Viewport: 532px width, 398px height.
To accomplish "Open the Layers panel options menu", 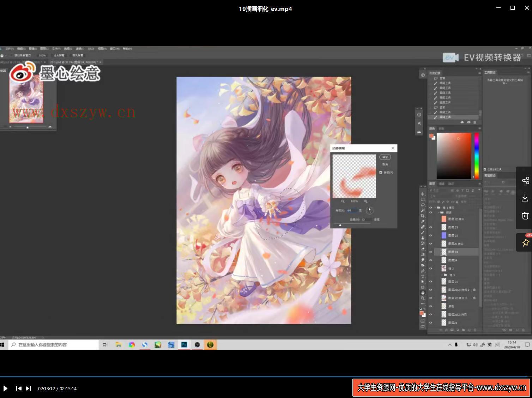I will click(x=479, y=184).
